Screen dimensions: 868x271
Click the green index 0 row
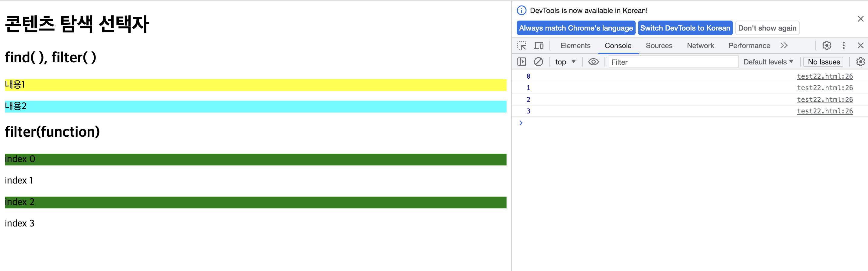(255, 159)
